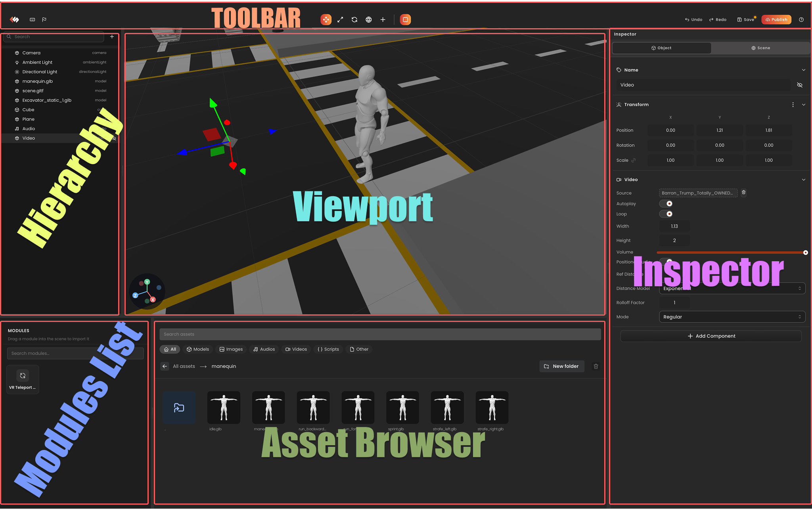This screenshot has height=509, width=812.
Task: Toggle the Loop setting for the Video
Action: 666,214
